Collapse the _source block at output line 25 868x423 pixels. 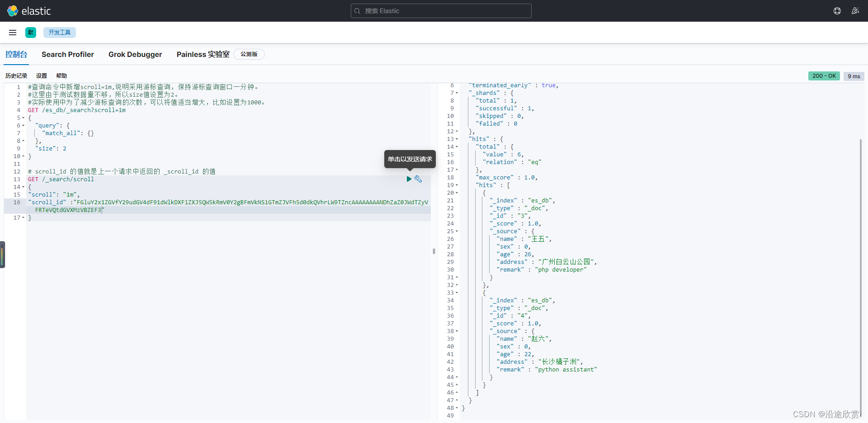pos(457,231)
